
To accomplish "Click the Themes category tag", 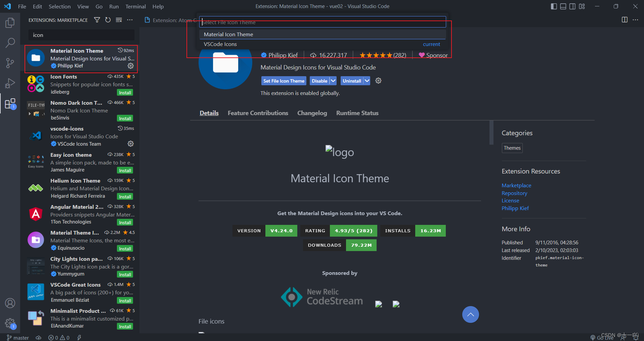I will click(x=512, y=148).
